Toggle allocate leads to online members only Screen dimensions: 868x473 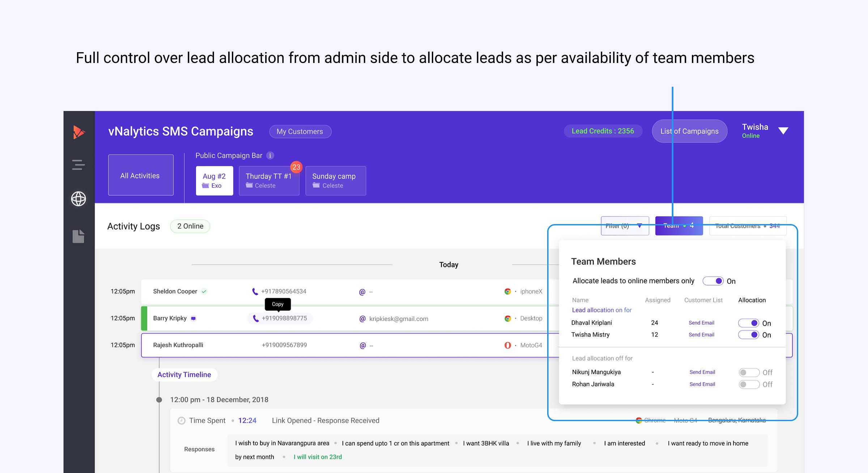[713, 281]
